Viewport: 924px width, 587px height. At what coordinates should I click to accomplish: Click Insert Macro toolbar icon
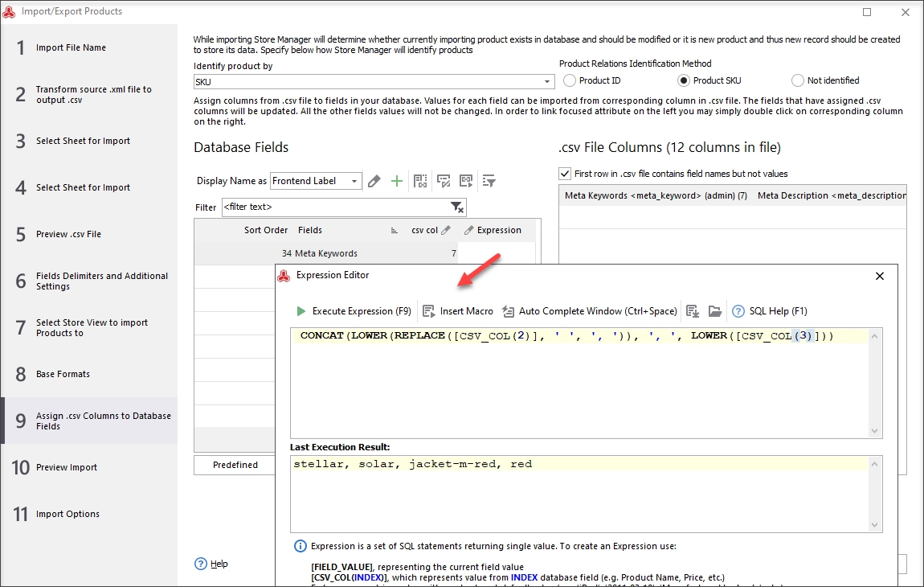[429, 311]
